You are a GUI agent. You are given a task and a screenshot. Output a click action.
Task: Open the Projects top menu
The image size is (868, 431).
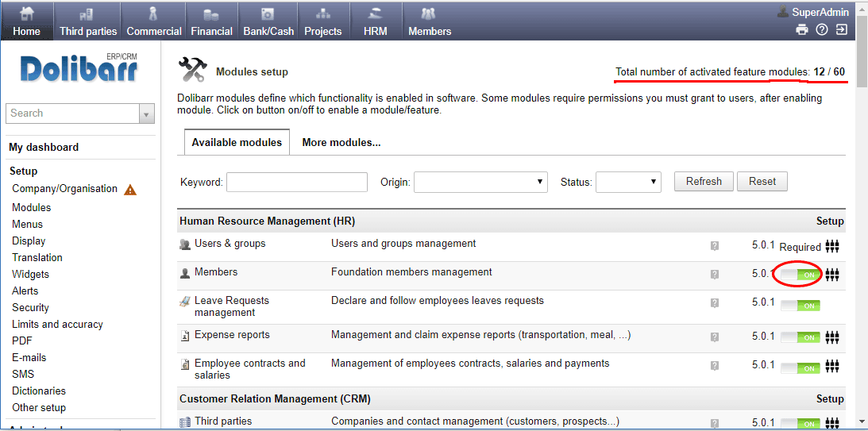[x=322, y=21]
